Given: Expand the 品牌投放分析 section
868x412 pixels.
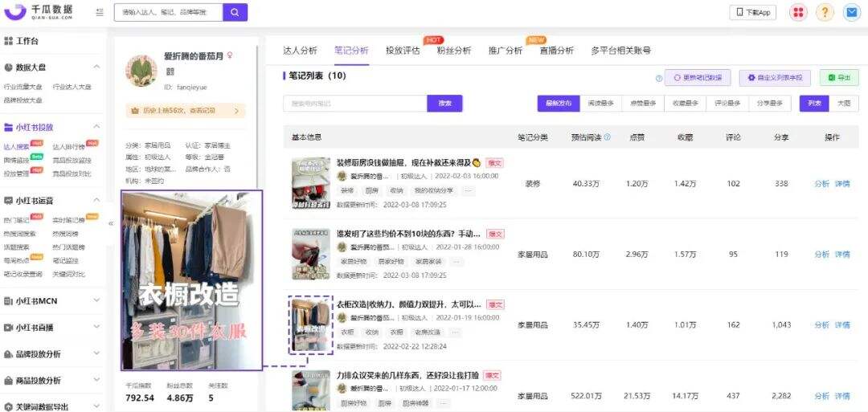Looking at the screenshot, I should tap(52, 354).
